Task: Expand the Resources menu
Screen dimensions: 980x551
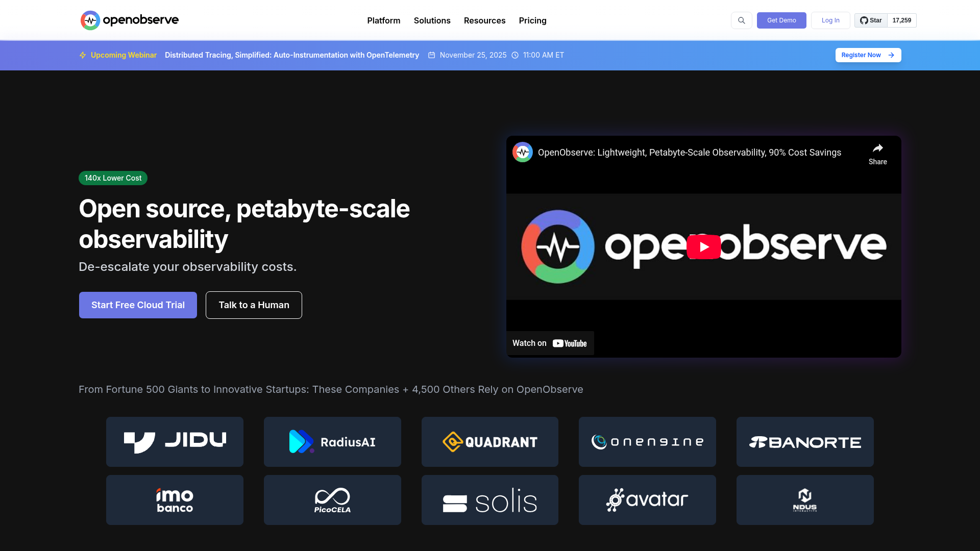Action: point(484,20)
